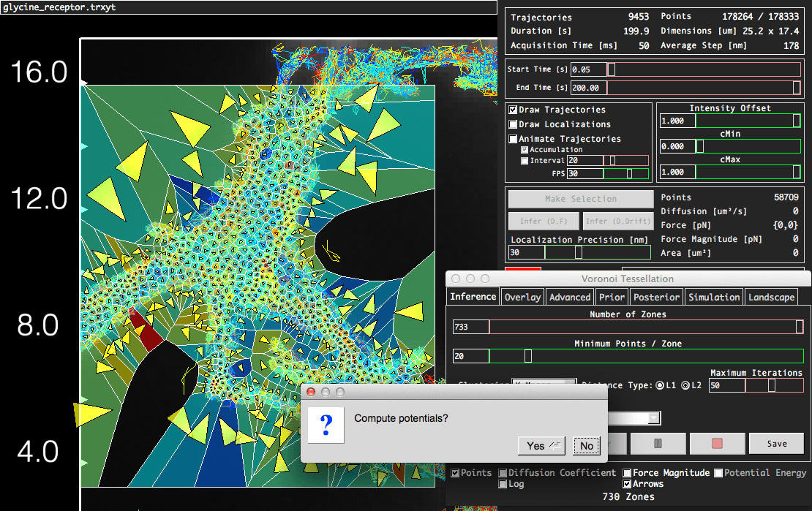Click the pause icon button
This screenshot has height=511, width=812.
click(x=658, y=443)
